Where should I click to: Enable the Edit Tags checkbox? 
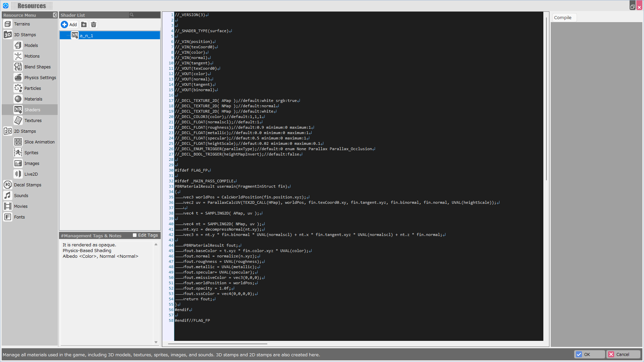(x=135, y=235)
